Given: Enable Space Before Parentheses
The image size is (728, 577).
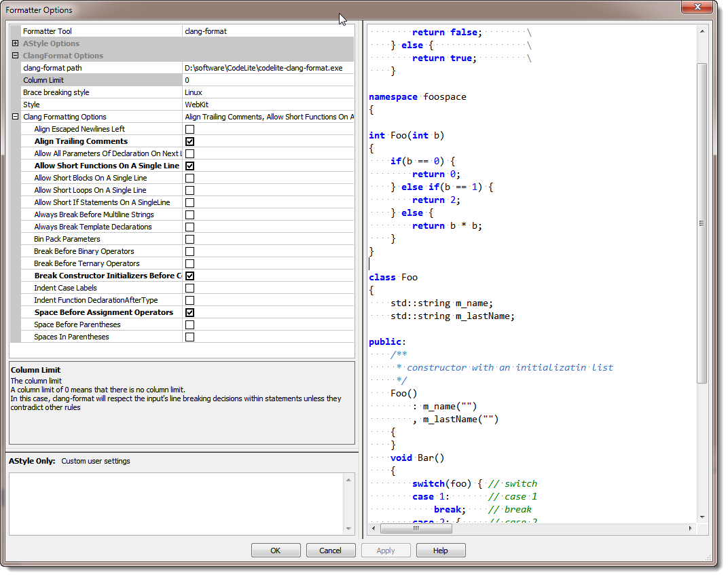Looking at the screenshot, I should coord(190,324).
